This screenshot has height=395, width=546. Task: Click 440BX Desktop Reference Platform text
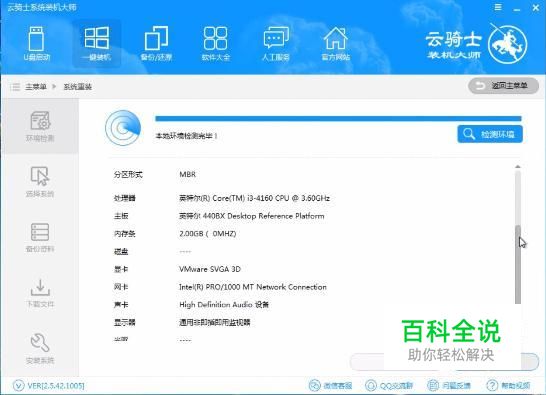[x=251, y=216]
